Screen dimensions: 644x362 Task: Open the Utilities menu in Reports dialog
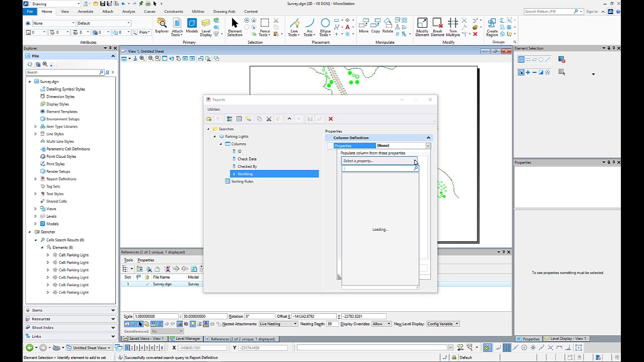(x=213, y=109)
